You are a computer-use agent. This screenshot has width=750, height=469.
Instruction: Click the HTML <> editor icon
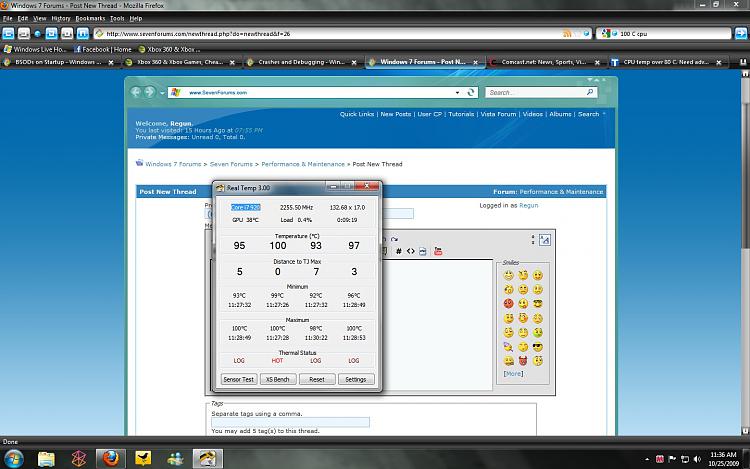tap(411, 251)
